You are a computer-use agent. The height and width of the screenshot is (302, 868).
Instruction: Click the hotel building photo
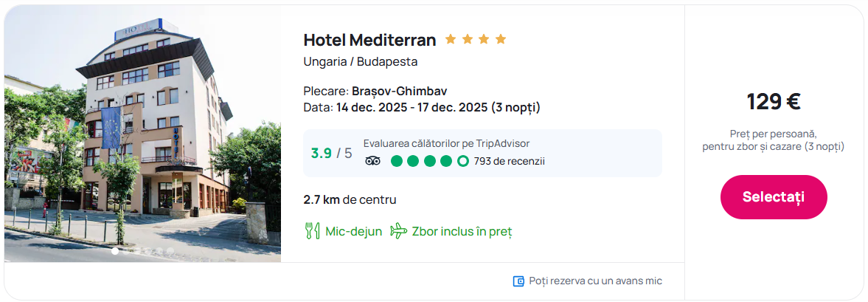(x=142, y=133)
